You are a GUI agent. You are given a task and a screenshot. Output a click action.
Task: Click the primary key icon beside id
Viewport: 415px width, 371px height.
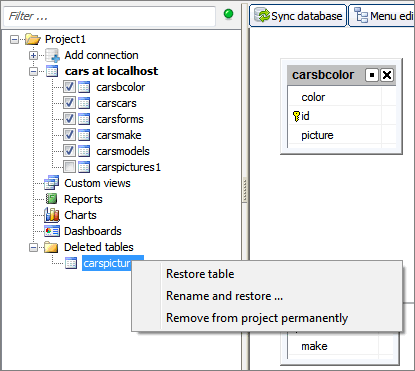coord(296,116)
